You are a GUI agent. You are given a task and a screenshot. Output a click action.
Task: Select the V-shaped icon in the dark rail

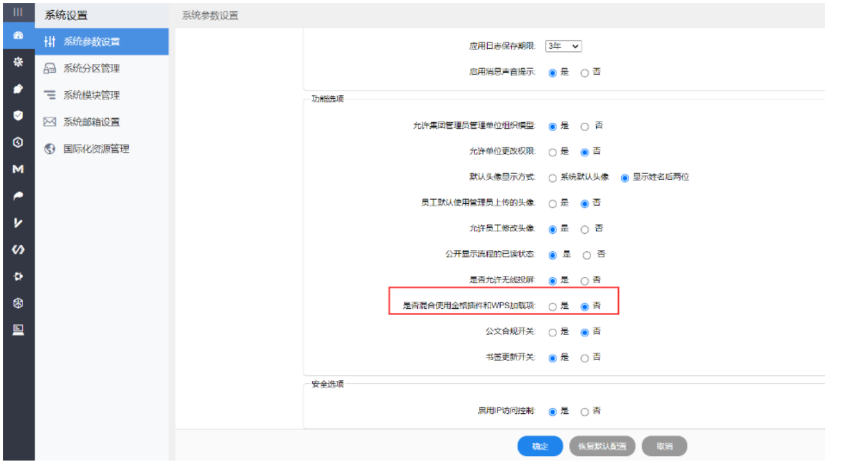coord(19,223)
